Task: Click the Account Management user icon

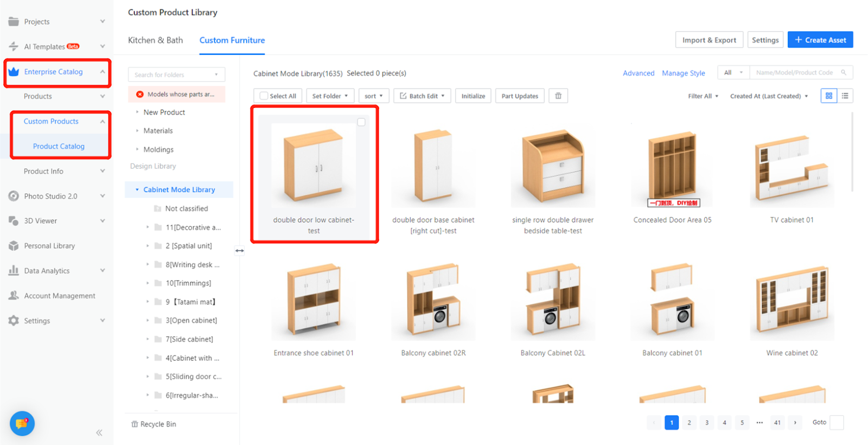Action: (x=14, y=295)
